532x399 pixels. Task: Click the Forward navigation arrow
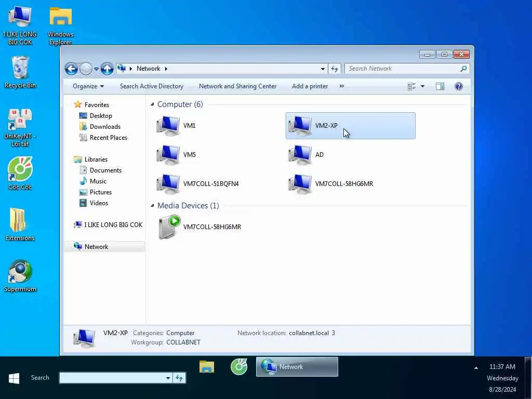86,69
